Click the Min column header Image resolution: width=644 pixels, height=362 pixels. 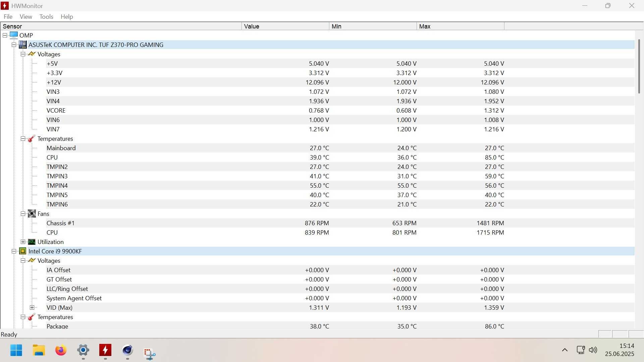click(x=373, y=26)
